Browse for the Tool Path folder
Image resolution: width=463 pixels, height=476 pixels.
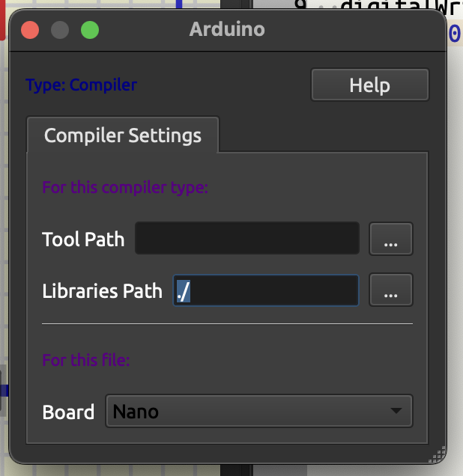pos(390,239)
